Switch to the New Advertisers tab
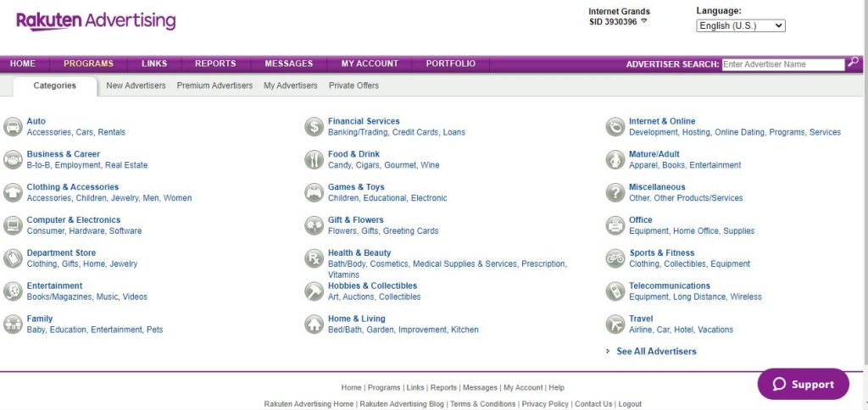The image size is (868, 410). click(136, 86)
